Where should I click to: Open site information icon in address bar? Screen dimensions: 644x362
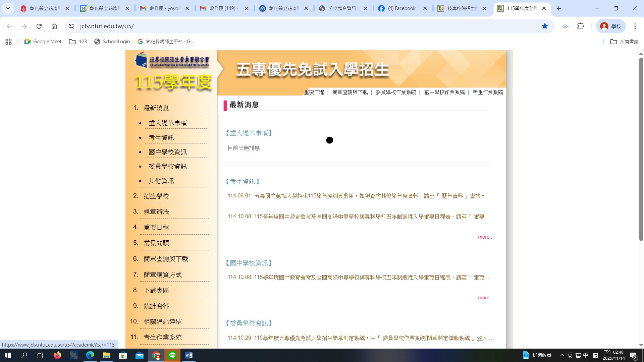71,26
